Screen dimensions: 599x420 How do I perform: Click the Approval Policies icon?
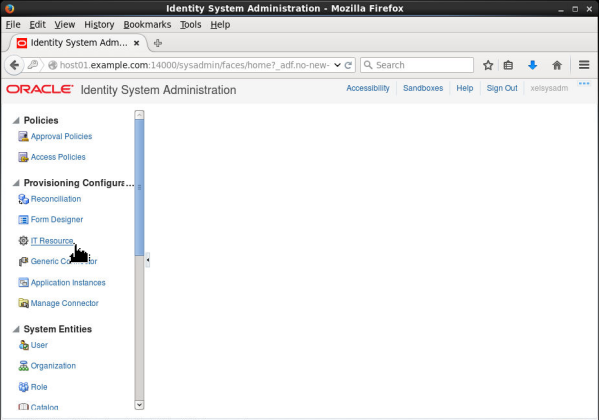23,136
